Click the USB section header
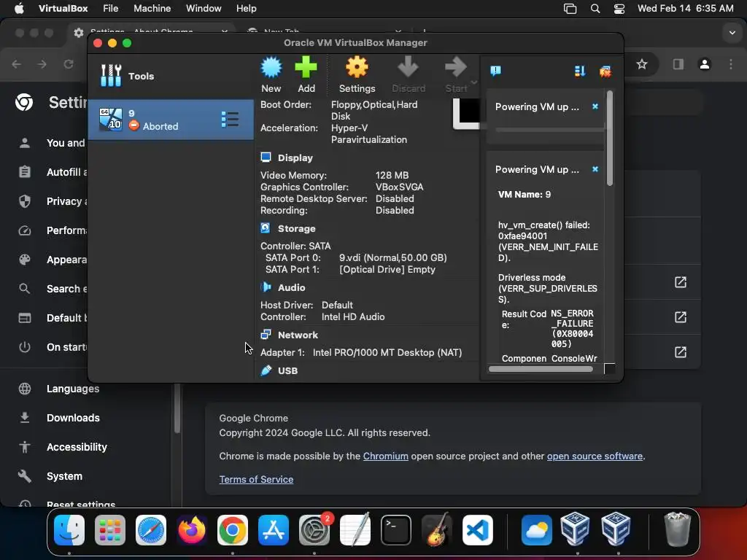Screen dimensions: 747x560 click(x=287, y=370)
